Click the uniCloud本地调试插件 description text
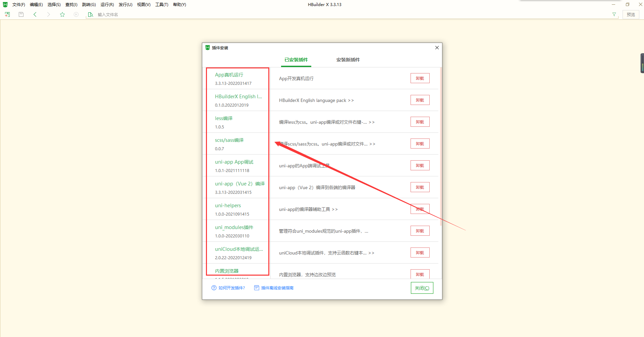The height and width of the screenshot is (337, 644). [x=327, y=253]
